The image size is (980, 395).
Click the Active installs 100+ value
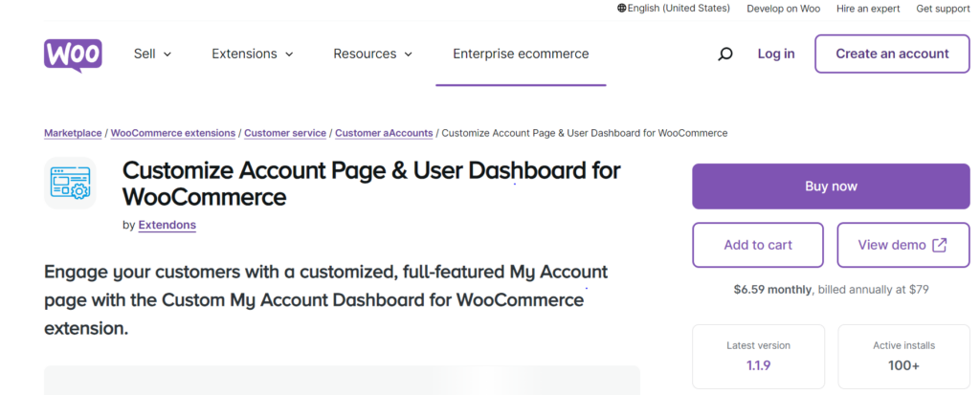click(x=903, y=365)
